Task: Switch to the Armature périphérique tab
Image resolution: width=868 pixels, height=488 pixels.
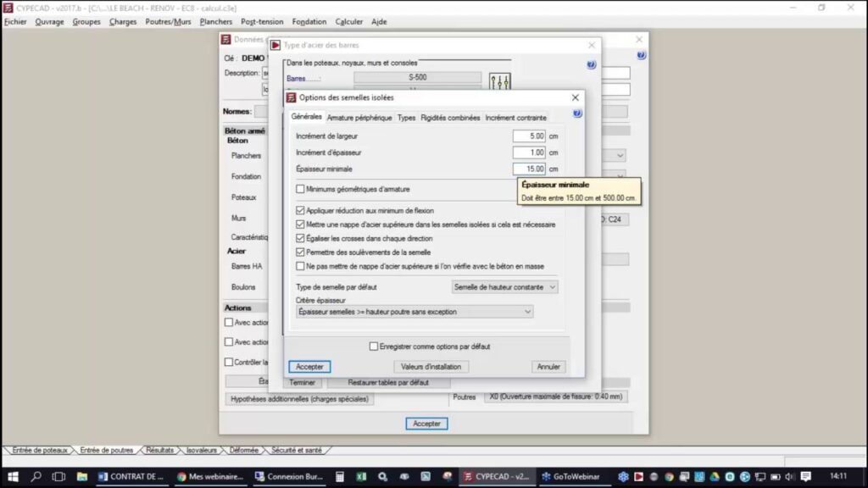Action: click(x=359, y=118)
